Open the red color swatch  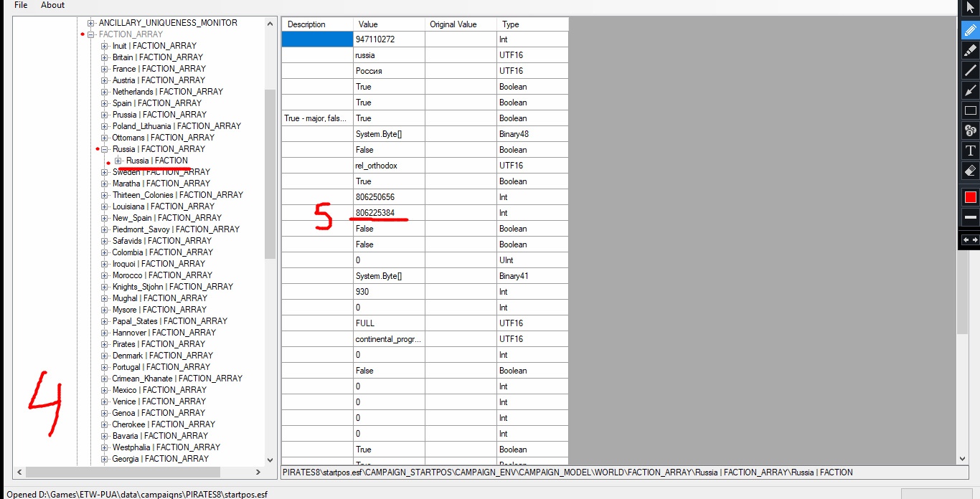pyautogui.click(x=970, y=197)
